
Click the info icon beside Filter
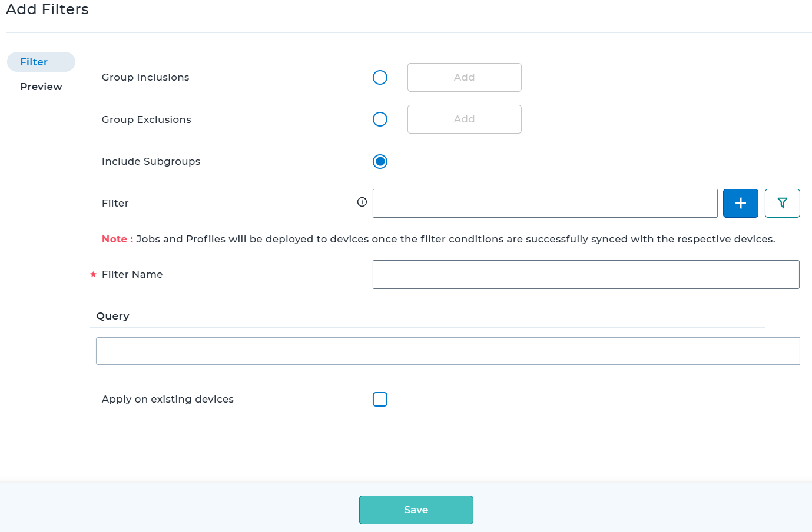362,202
